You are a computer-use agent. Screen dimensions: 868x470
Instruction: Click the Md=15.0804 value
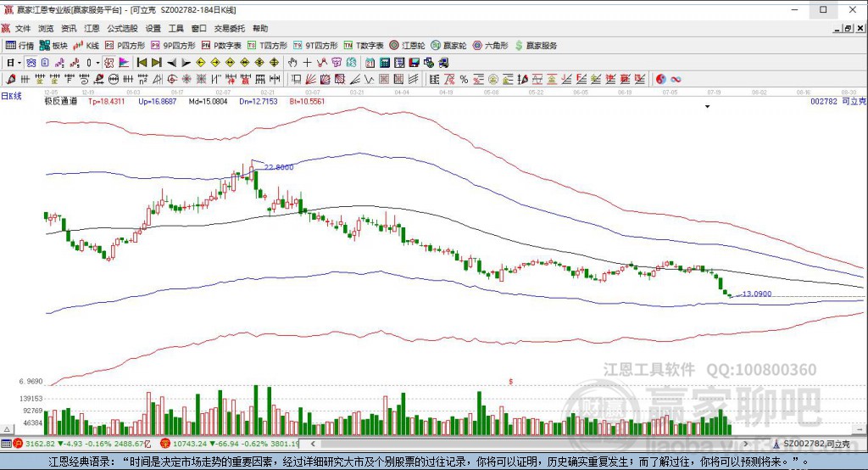pos(209,102)
